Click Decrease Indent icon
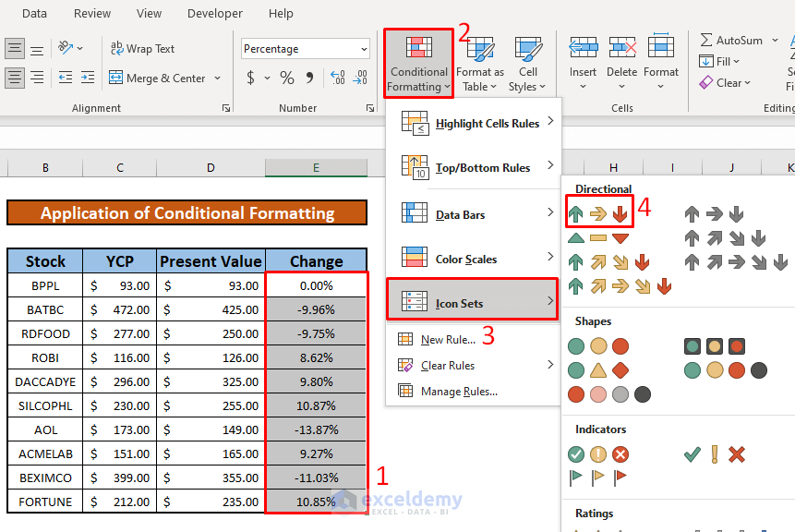The width and height of the screenshot is (795, 532). [66, 78]
